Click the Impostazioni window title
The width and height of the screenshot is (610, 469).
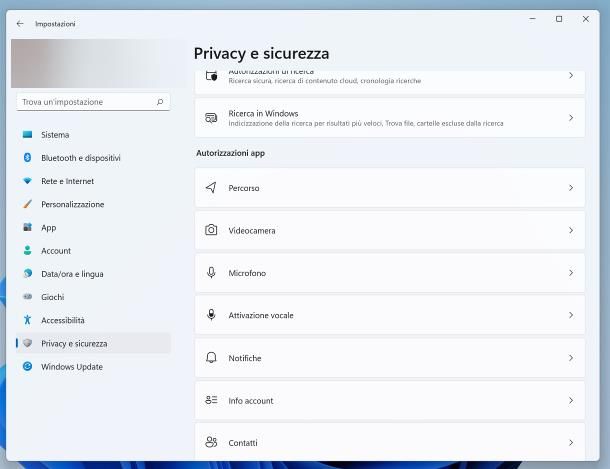55,24
